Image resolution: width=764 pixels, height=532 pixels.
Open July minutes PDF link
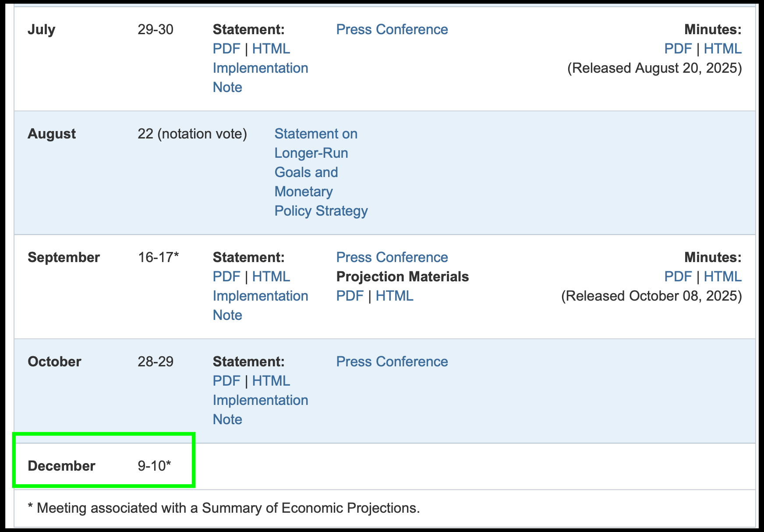(678, 49)
